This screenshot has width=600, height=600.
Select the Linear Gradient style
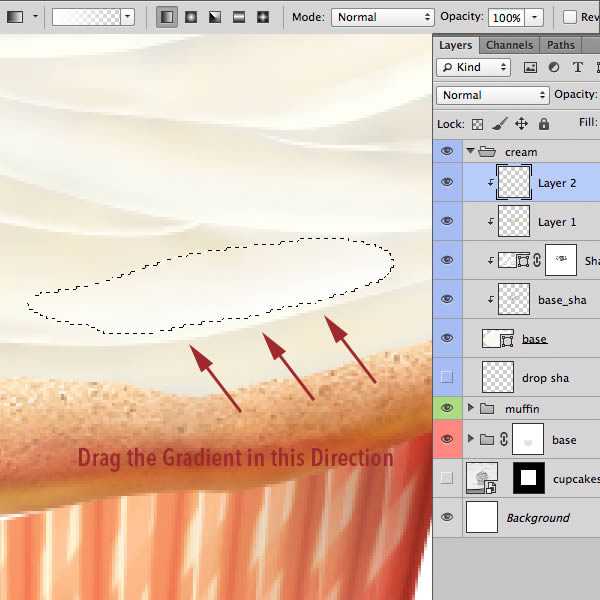pos(167,17)
